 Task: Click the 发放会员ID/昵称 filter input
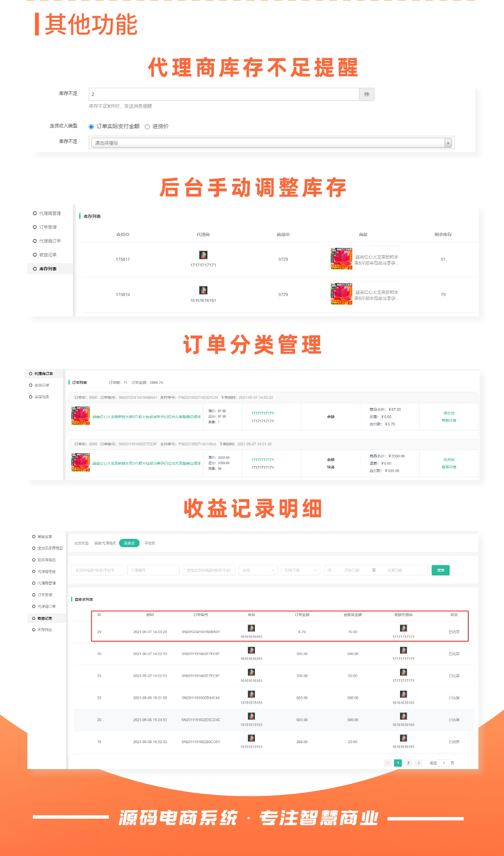pos(209,570)
